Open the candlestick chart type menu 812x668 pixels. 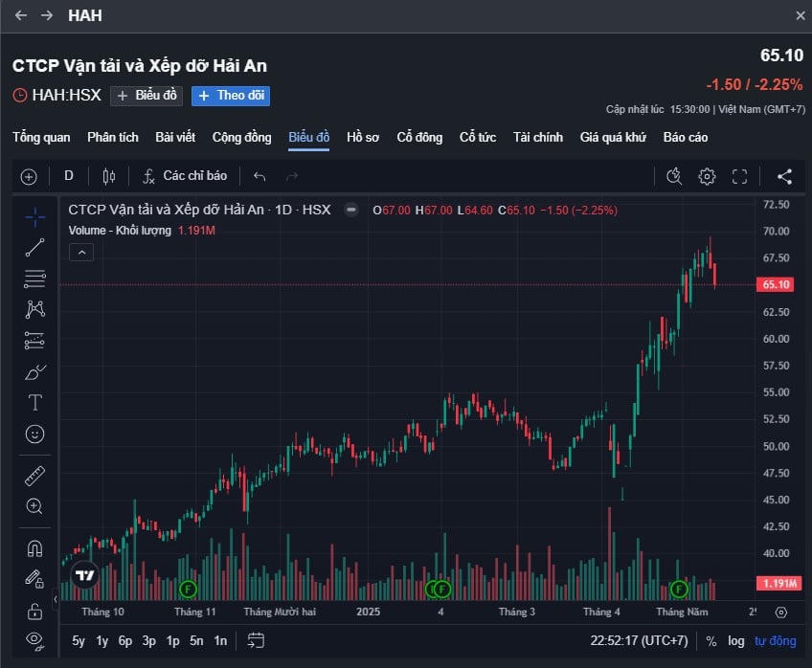click(x=108, y=176)
